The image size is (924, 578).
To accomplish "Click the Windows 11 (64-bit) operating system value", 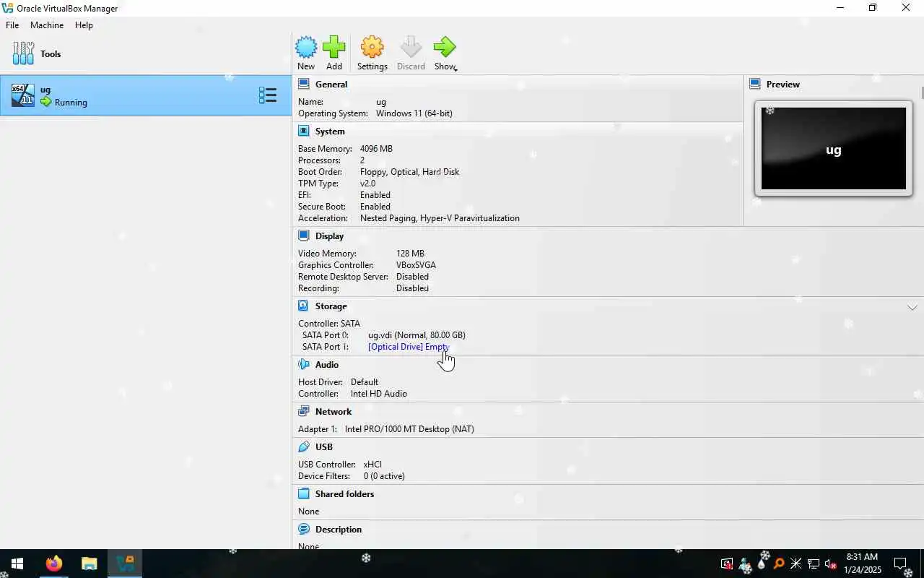I will click(414, 113).
